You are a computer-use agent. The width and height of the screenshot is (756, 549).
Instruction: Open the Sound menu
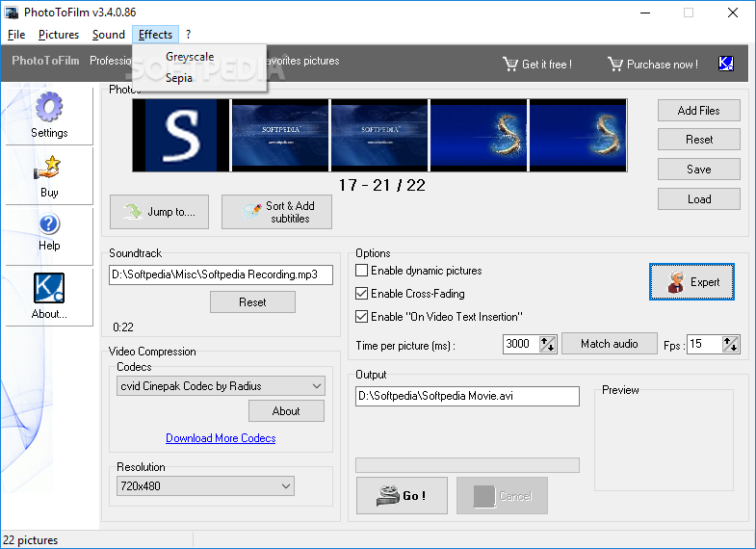109,35
